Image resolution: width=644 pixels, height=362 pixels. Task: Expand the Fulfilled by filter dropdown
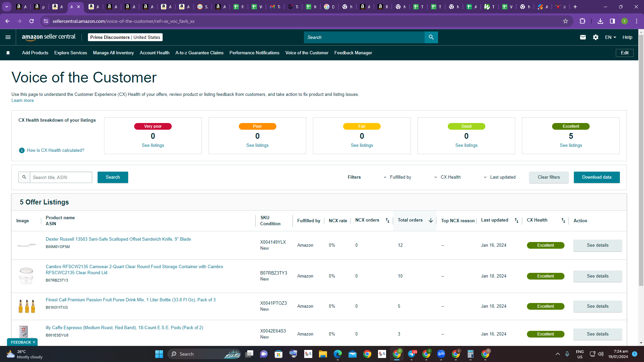coord(397,177)
